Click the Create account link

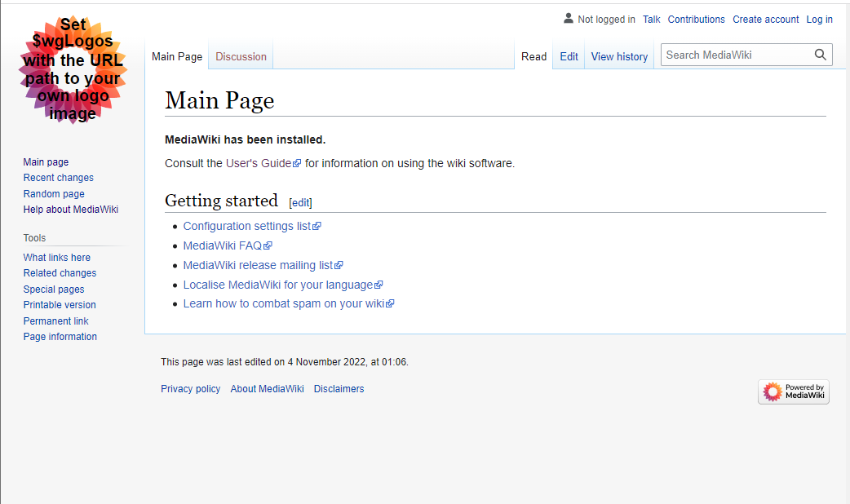point(765,20)
